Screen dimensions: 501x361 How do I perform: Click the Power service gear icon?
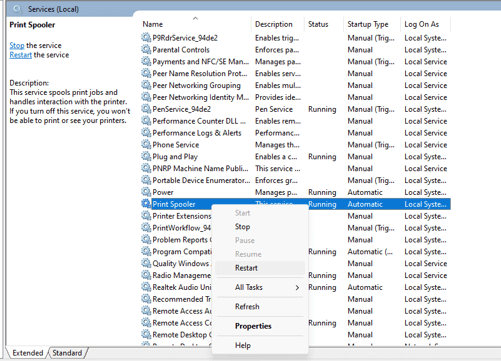[x=146, y=192]
